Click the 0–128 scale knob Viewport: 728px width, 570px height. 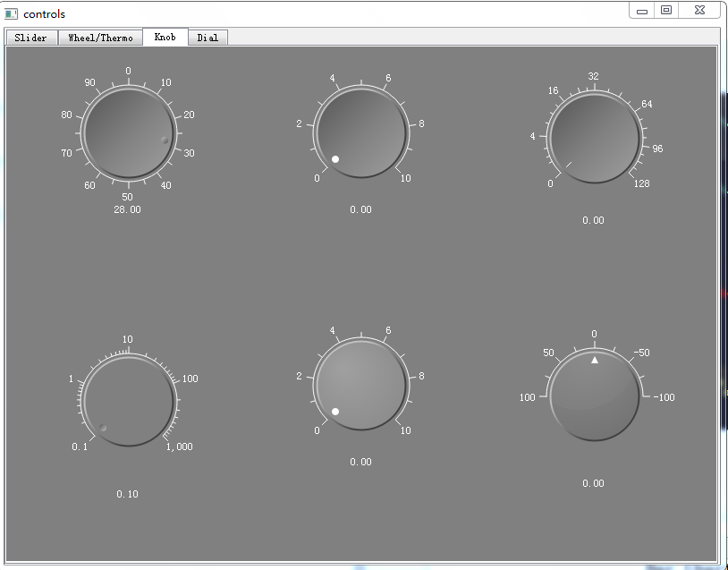click(594, 139)
